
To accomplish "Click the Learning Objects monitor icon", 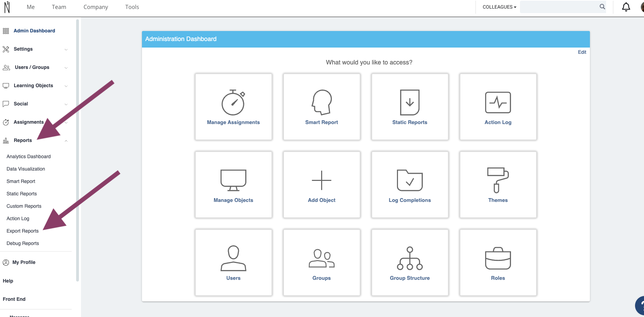I will pos(6,86).
